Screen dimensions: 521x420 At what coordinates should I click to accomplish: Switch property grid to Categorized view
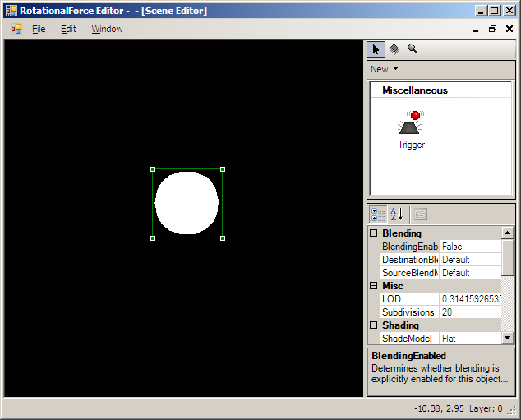tap(378, 215)
